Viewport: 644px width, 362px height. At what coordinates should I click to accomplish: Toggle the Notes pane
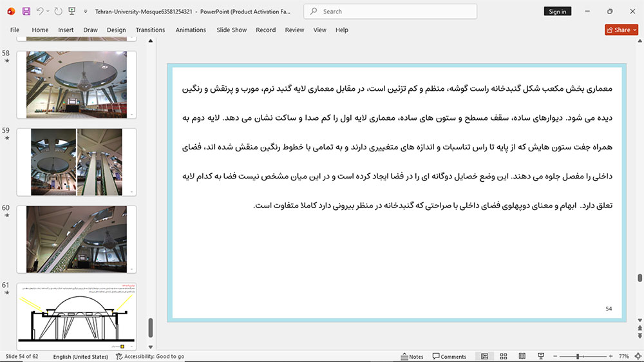412,356
